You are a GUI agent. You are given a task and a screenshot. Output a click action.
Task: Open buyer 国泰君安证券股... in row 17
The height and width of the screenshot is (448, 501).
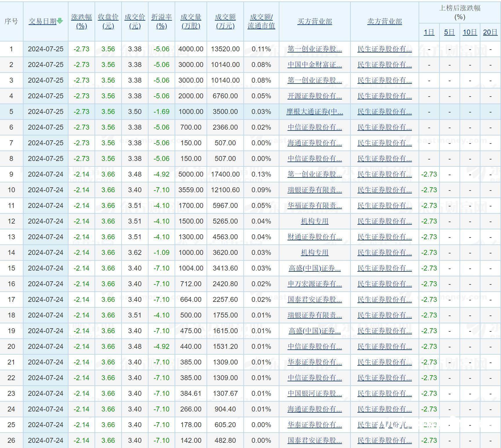pos(315,300)
